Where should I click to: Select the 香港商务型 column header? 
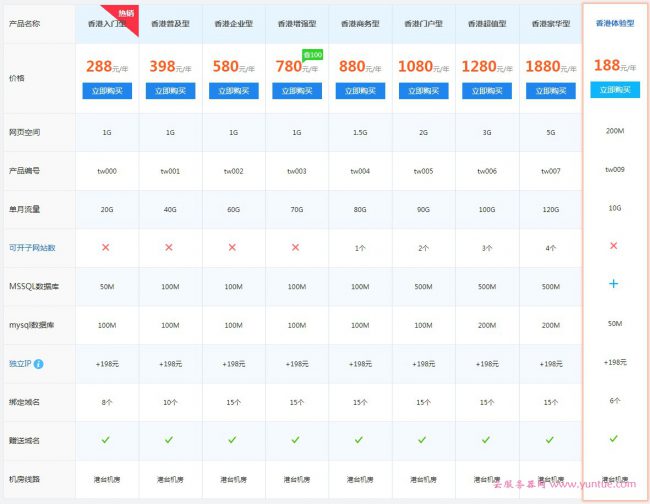coord(360,22)
